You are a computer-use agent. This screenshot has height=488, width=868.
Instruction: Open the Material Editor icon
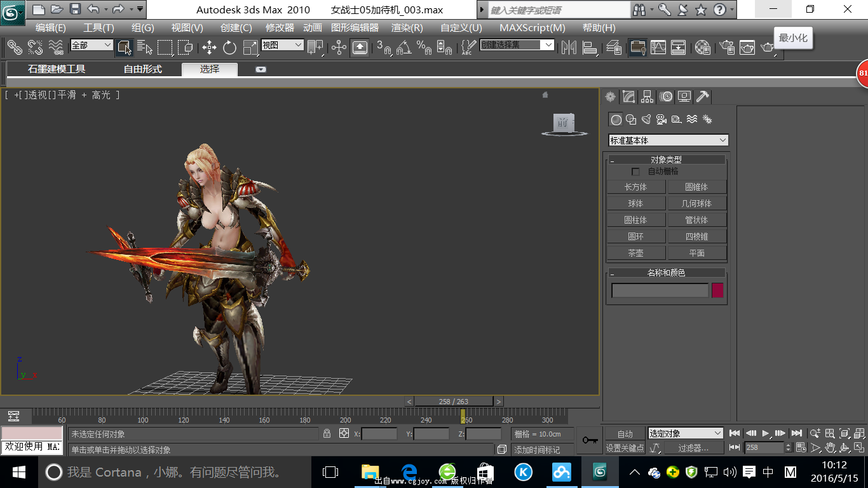click(x=703, y=47)
